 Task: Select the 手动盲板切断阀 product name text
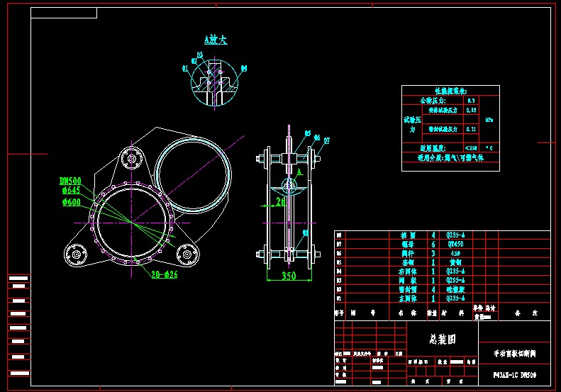[x=514, y=352]
